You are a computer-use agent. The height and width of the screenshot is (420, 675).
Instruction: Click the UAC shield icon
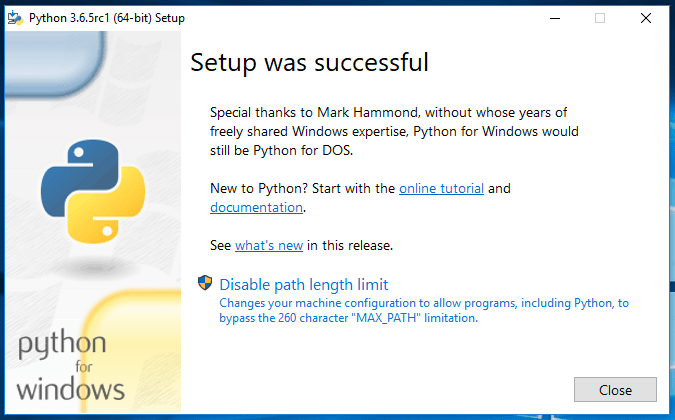click(204, 283)
